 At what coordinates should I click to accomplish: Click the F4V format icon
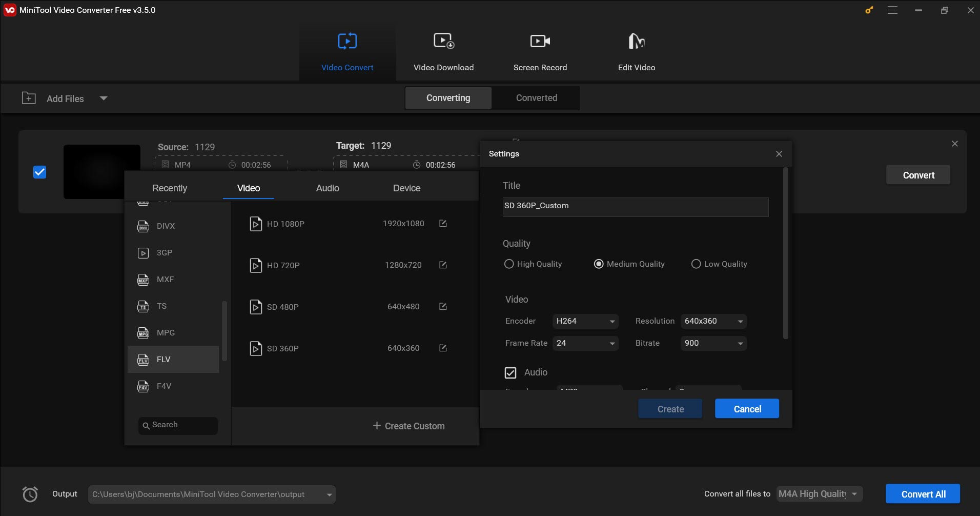point(144,386)
